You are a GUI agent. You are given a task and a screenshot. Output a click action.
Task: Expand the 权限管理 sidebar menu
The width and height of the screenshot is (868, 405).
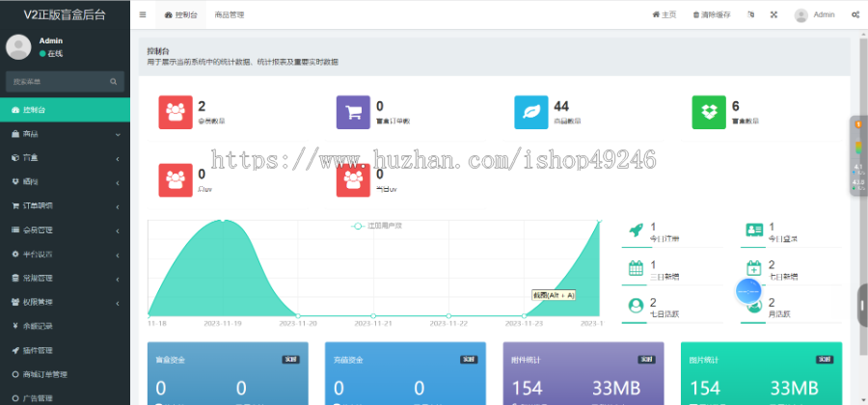click(x=65, y=302)
